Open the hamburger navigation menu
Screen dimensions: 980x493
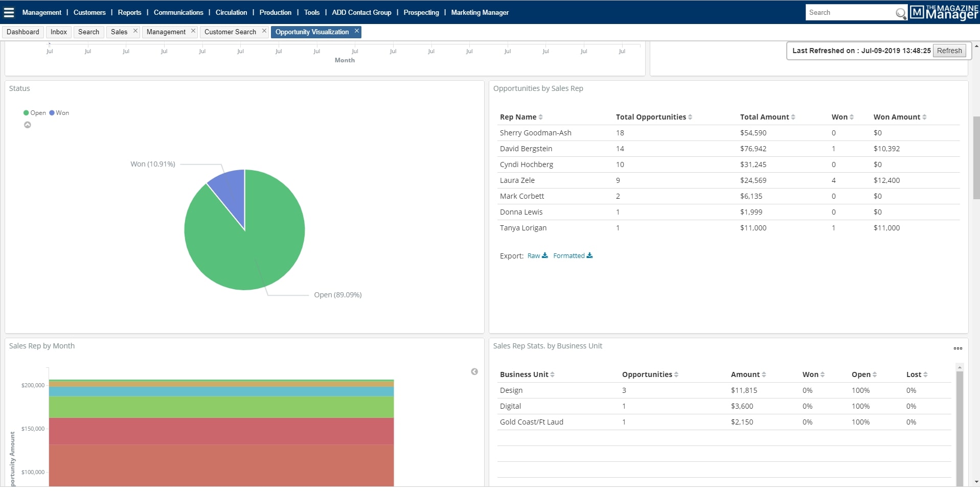[x=9, y=12]
